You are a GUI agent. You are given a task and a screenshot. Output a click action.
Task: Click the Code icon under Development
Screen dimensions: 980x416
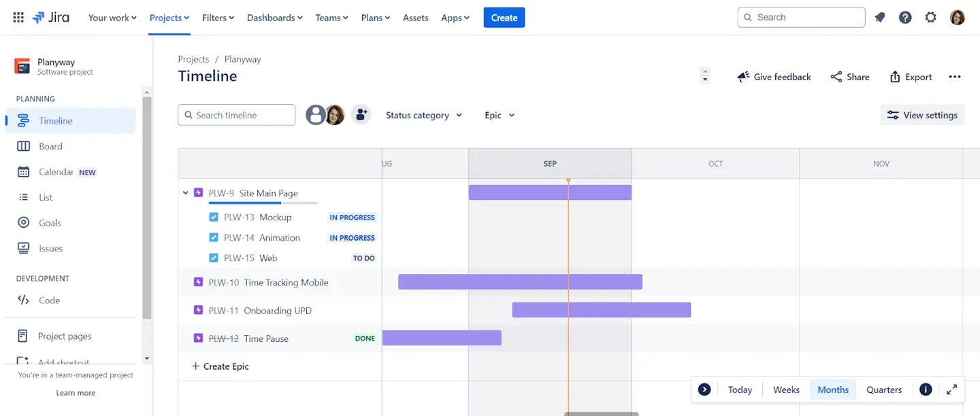pos(24,300)
